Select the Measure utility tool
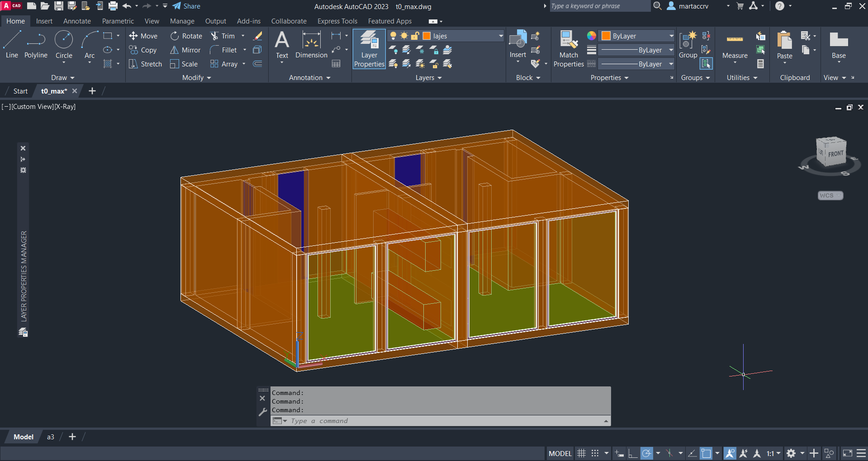Screen dimensions: 868x461 [735, 45]
